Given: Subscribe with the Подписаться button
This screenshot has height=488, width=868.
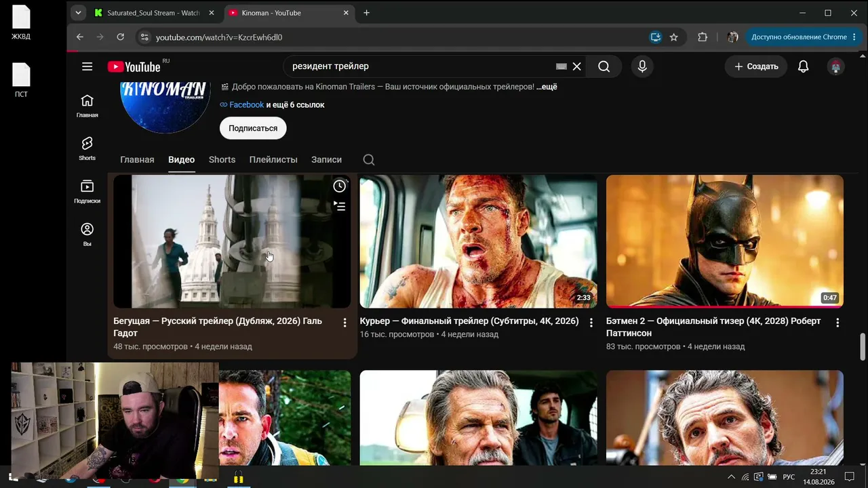Looking at the screenshot, I should pyautogui.click(x=253, y=128).
